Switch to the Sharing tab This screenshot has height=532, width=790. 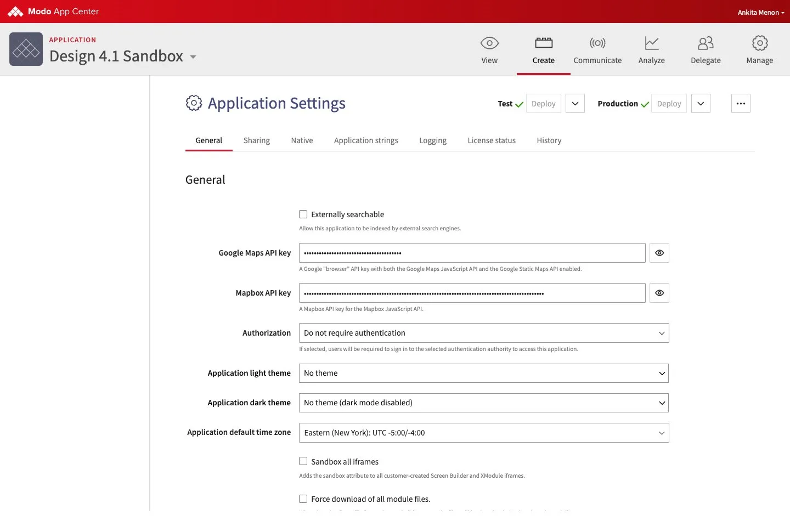(x=257, y=140)
